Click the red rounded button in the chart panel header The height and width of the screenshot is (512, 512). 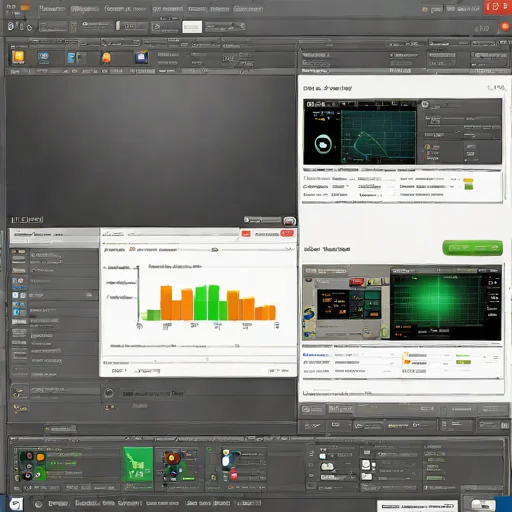pos(287,233)
